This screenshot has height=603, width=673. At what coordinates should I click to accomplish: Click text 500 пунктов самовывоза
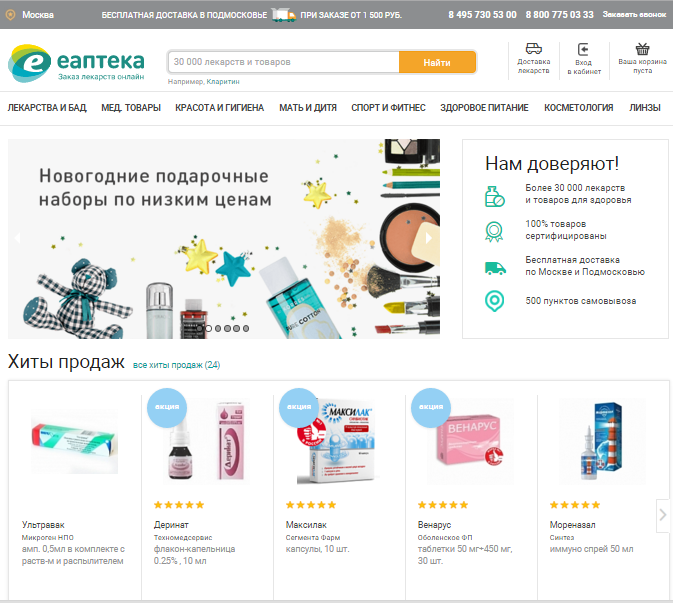(x=581, y=301)
